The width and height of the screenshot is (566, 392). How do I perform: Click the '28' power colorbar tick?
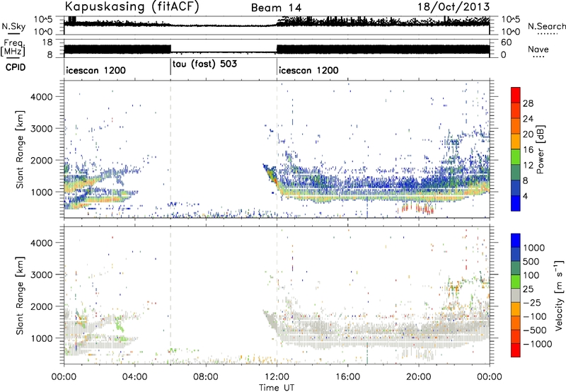[x=528, y=103]
